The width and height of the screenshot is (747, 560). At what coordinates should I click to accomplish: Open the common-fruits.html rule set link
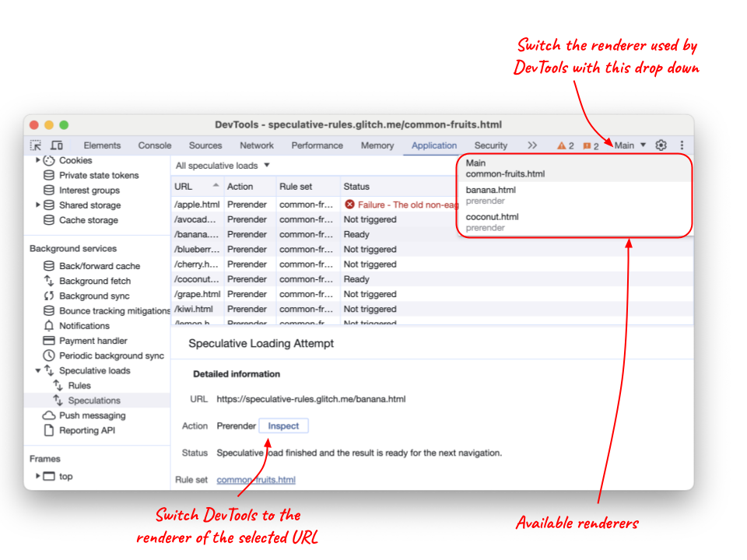coord(255,479)
